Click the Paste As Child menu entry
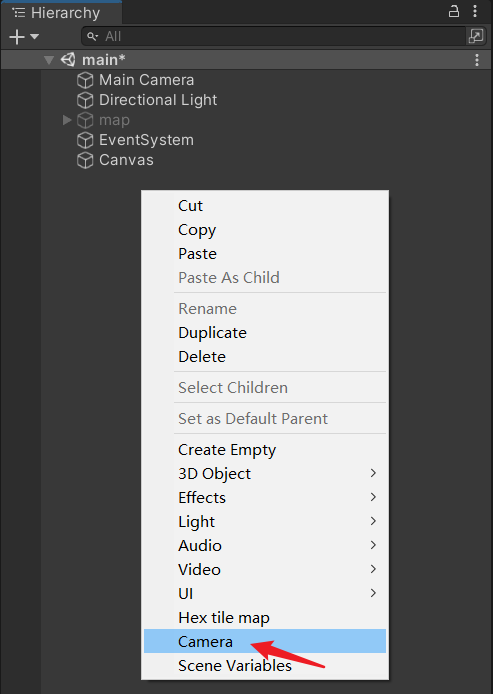Image resolution: width=493 pixels, height=694 pixels. 265,278
